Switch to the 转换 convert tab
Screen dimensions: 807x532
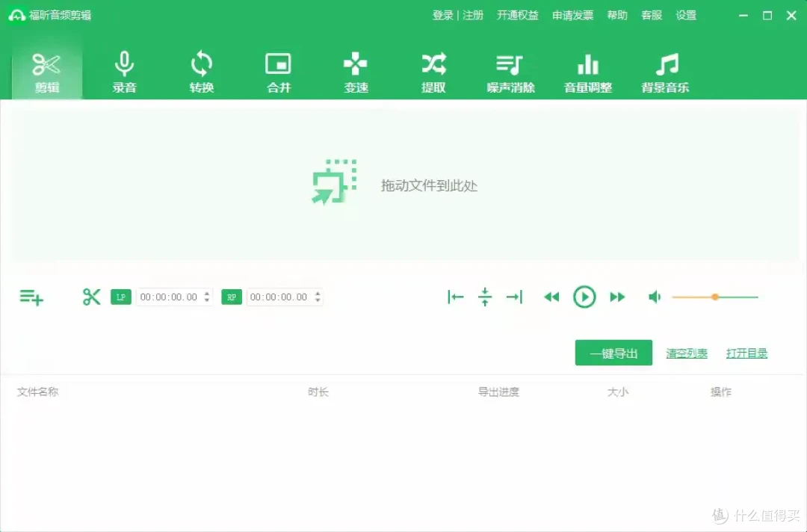pos(201,72)
